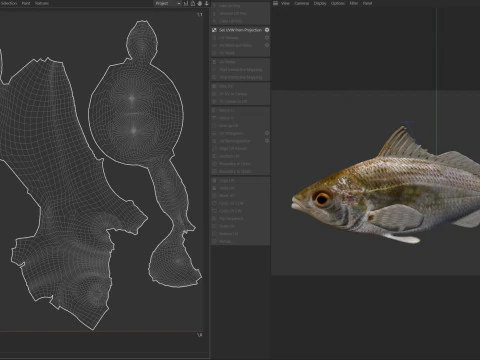Open the Project dropdown in the top bar
The width and height of the screenshot is (480, 360).
click(168, 3)
